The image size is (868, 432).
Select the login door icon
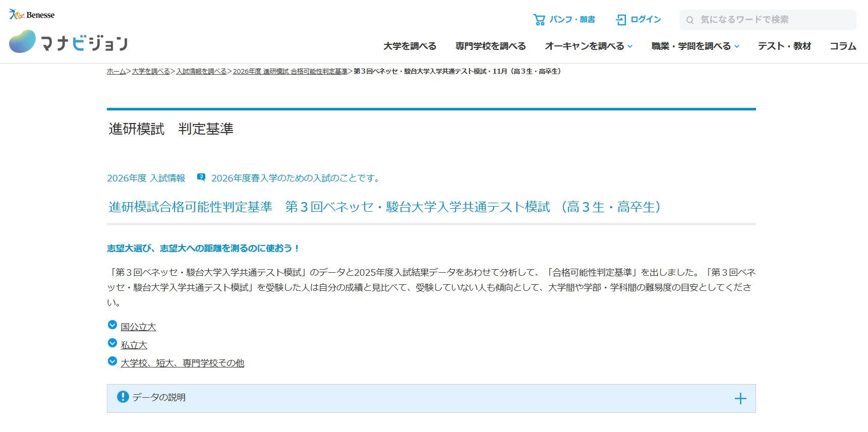[x=621, y=20]
